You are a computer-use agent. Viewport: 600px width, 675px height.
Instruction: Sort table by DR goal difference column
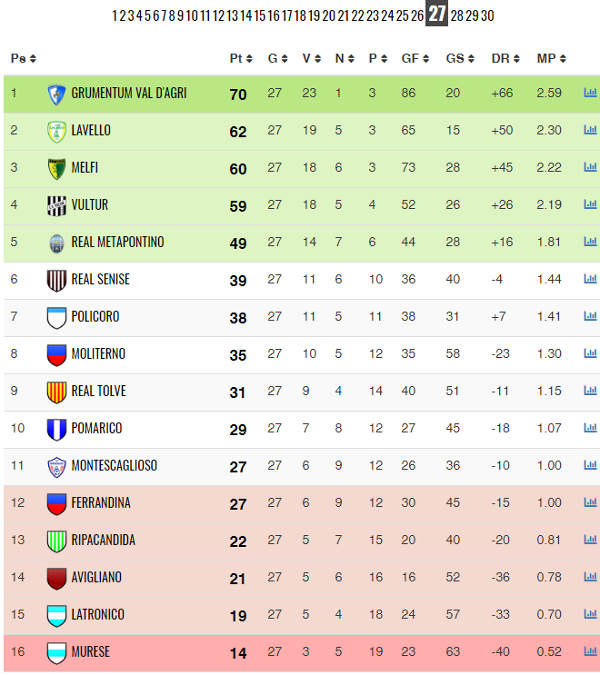(x=505, y=58)
